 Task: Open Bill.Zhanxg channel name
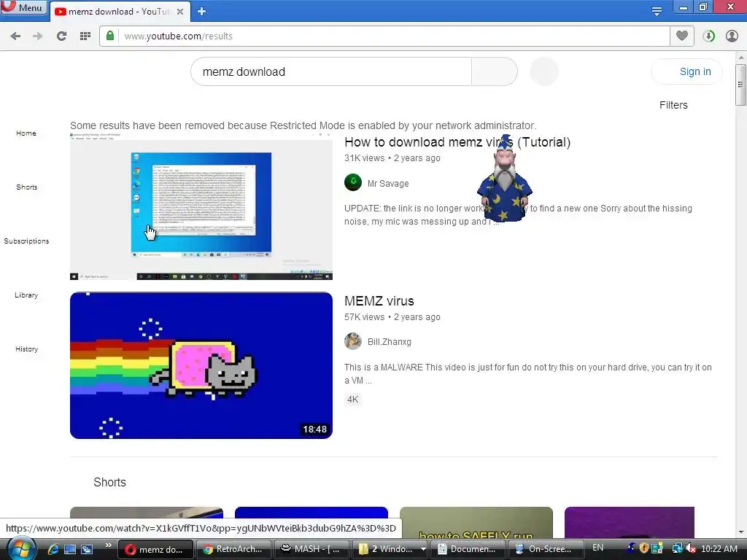click(390, 342)
